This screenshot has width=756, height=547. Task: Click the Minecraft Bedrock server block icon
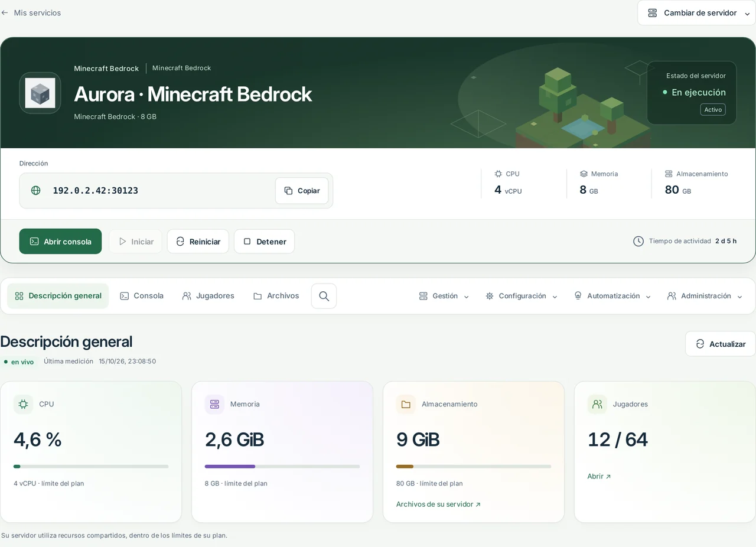coord(40,93)
